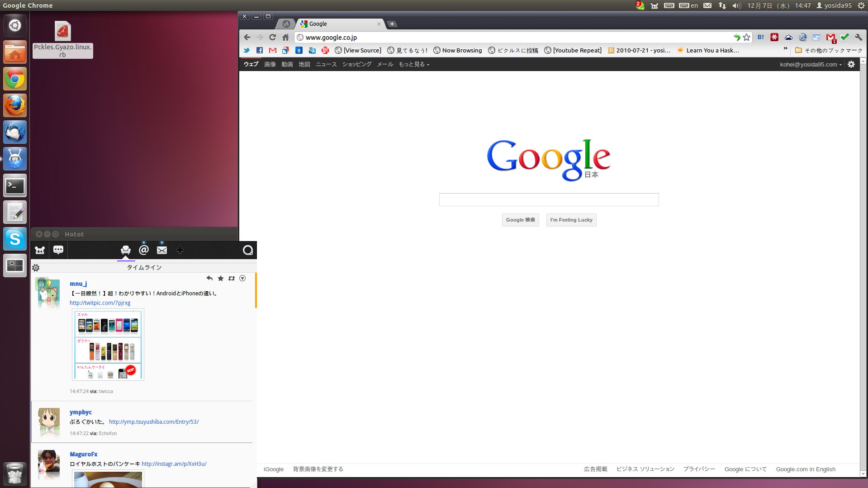Retweet mnu_j's tweet
The height and width of the screenshot is (488, 868).
232,279
